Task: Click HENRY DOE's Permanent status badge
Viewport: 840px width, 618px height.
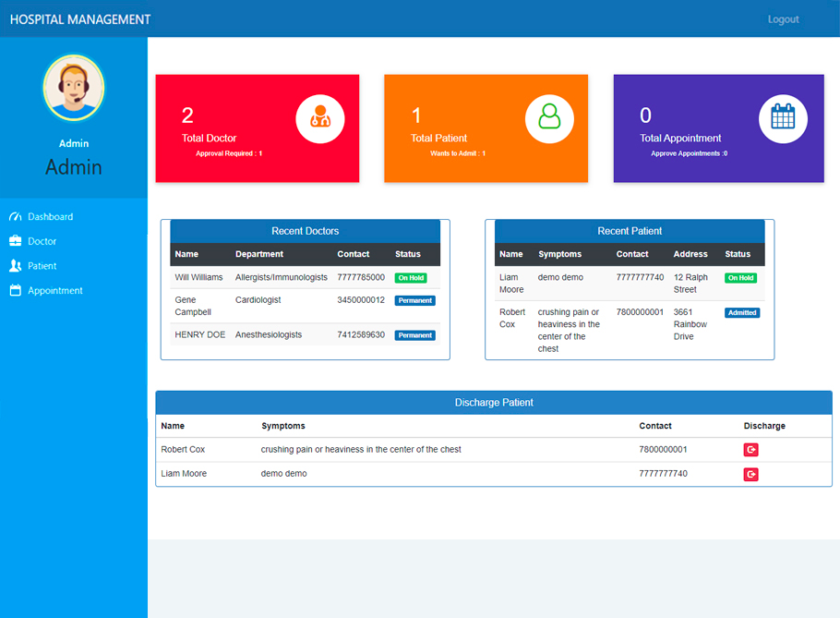Action: (415, 335)
